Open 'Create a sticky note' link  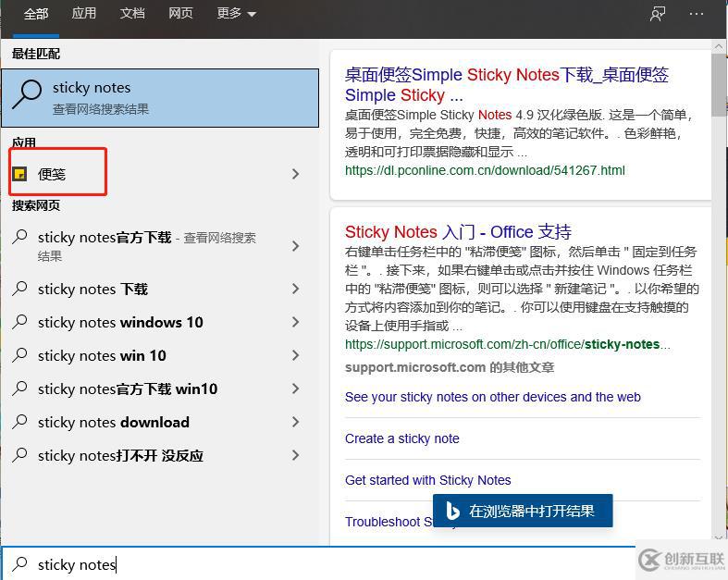[402, 438]
